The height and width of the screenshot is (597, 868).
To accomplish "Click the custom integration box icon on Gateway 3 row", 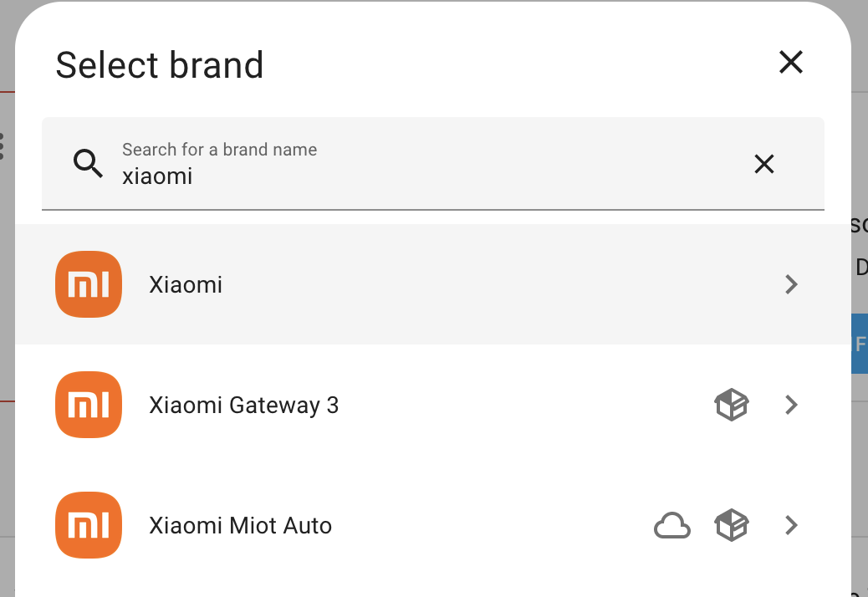I will click(731, 405).
